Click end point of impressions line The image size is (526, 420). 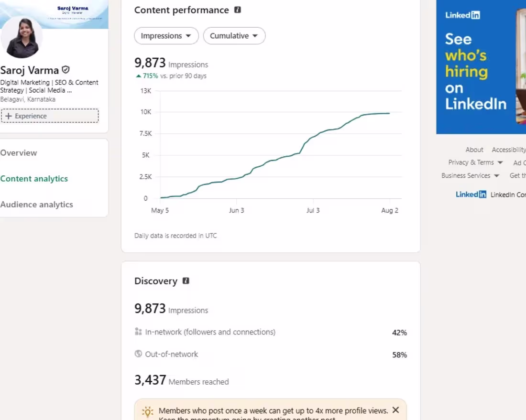coord(389,113)
